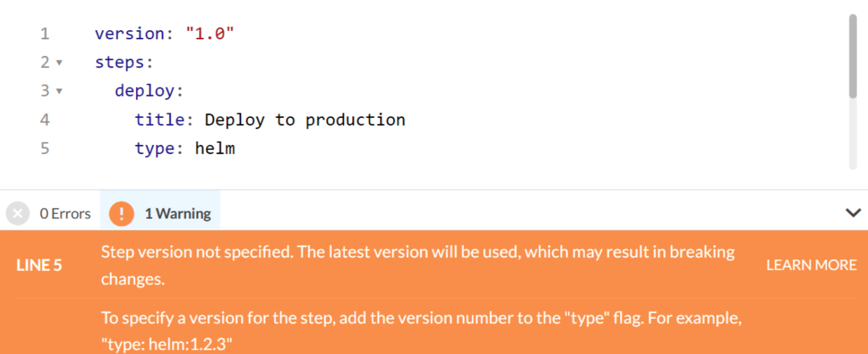Collapse the problems panel with the chevron
This screenshot has height=354, width=868.
[853, 212]
